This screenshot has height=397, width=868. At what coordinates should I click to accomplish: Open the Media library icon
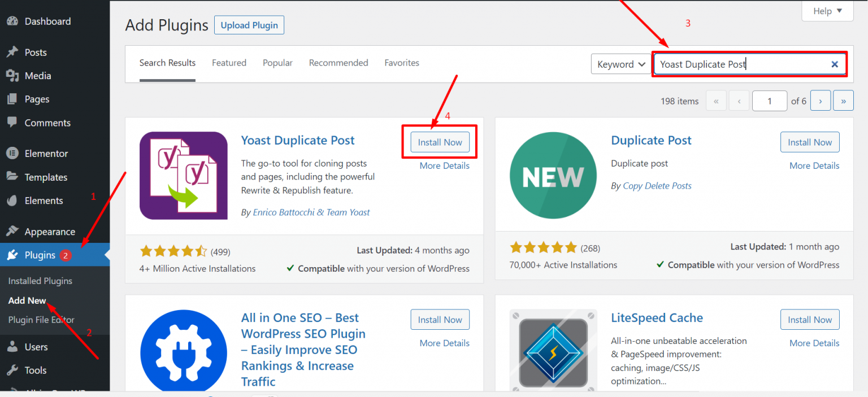12,76
